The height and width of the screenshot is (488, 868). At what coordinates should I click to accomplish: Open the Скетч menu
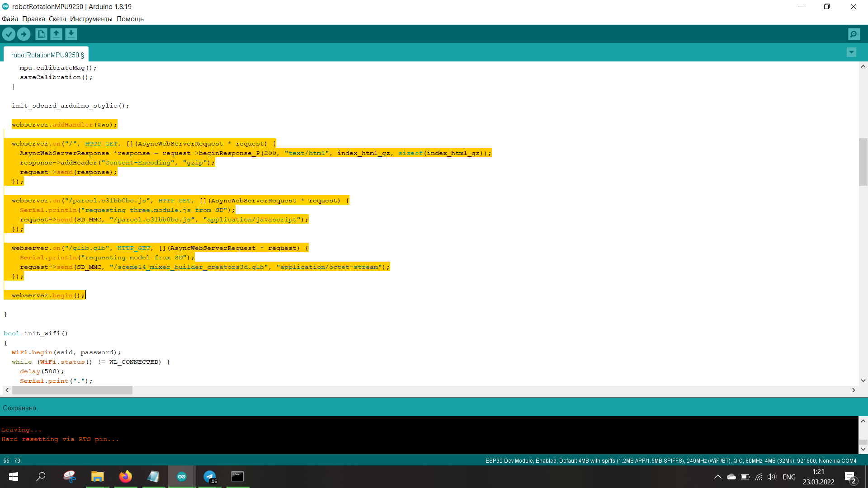point(57,19)
